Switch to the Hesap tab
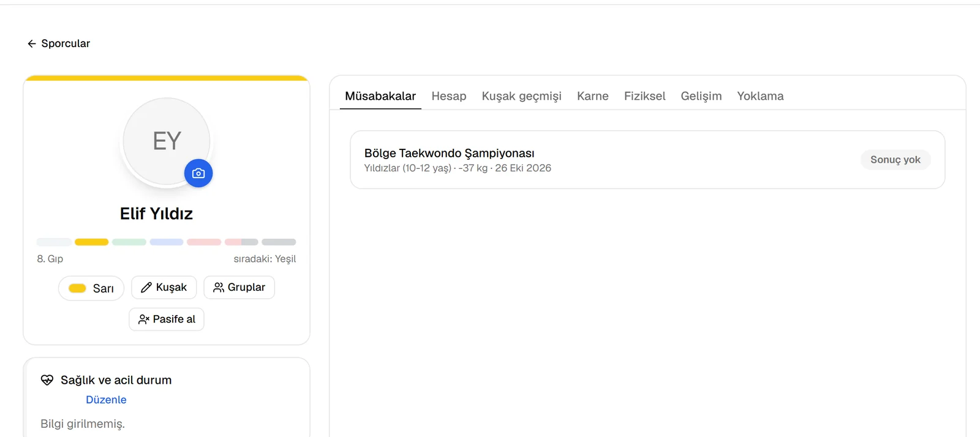The width and height of the screenshot is (980, 437). point(449,96)
